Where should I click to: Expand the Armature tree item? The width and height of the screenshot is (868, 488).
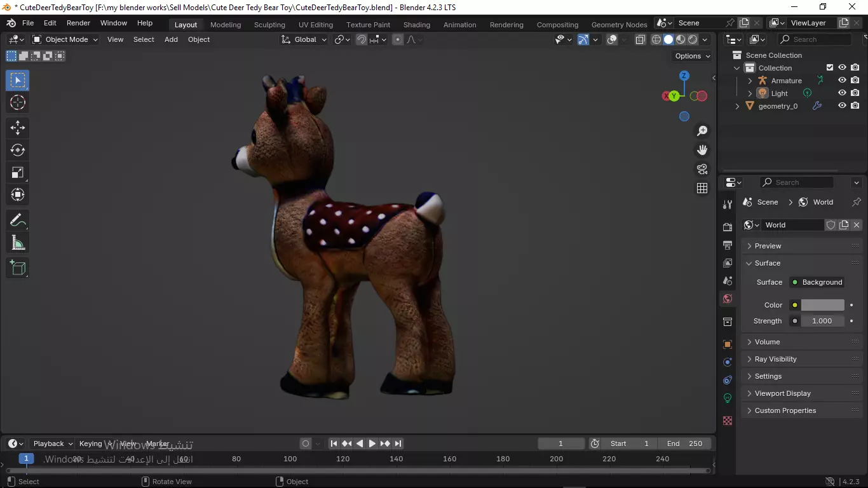(x=750, y=81)
